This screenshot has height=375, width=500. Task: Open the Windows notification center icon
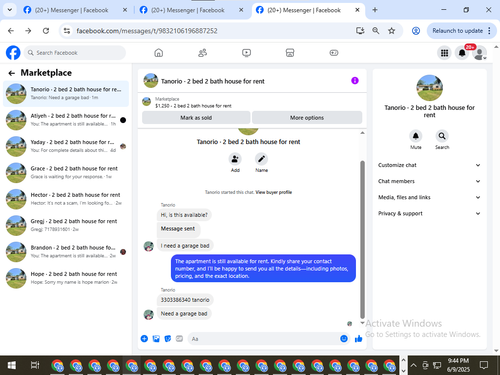click(x=484, y=365)
